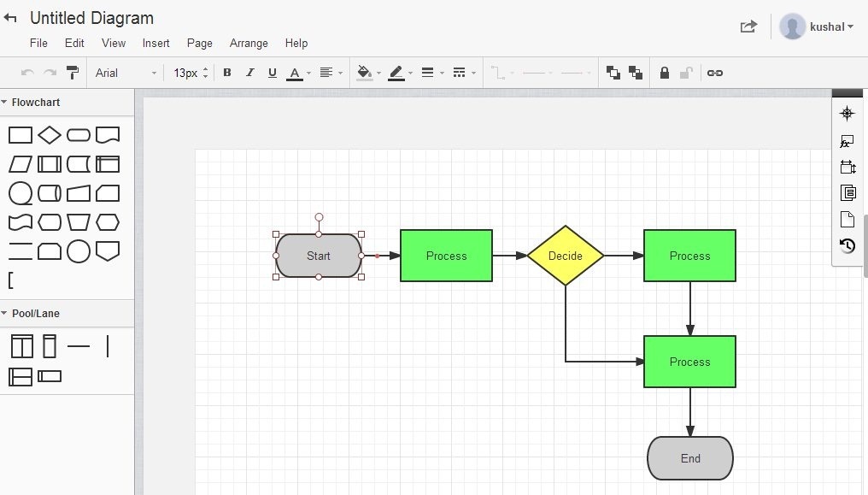Click the lock shape icon
This screenshot has height=495, width=868.
[x=665, y=73]
